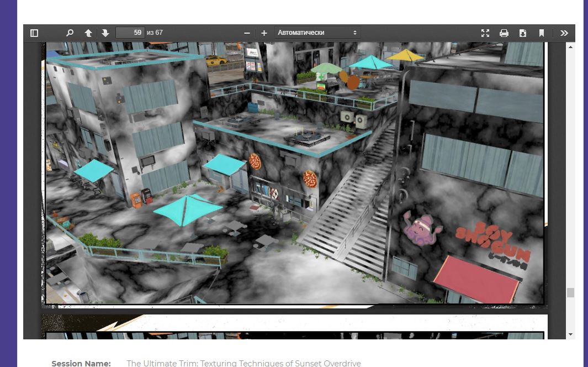Click the Session Name label
The width and height of the screenshot is (588, 367).
coord(81,363)
